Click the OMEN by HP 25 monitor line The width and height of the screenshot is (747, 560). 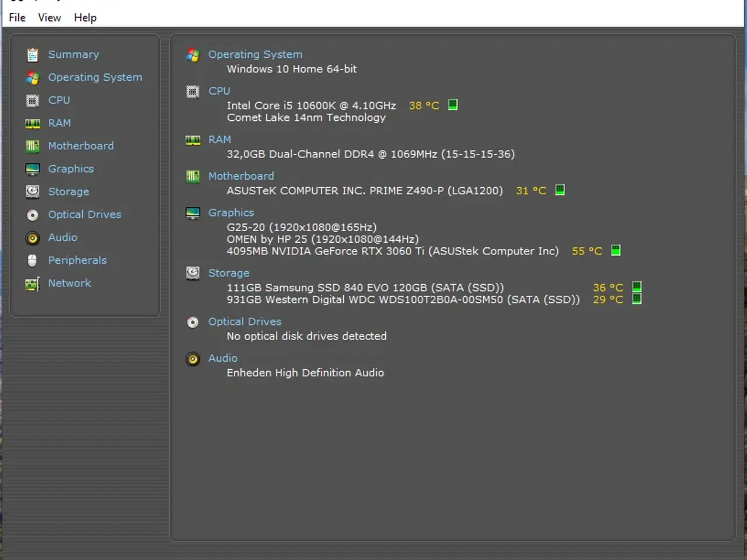point(323,239)
